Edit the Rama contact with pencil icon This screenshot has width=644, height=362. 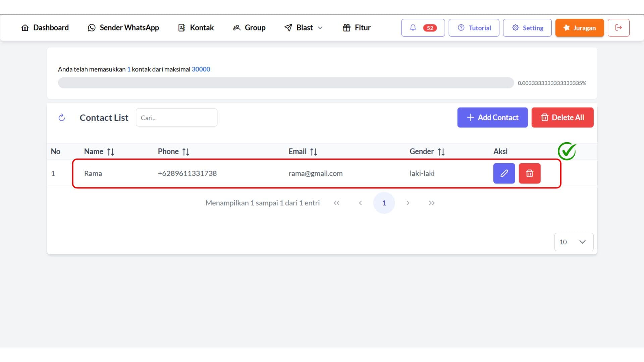[504, 173]
